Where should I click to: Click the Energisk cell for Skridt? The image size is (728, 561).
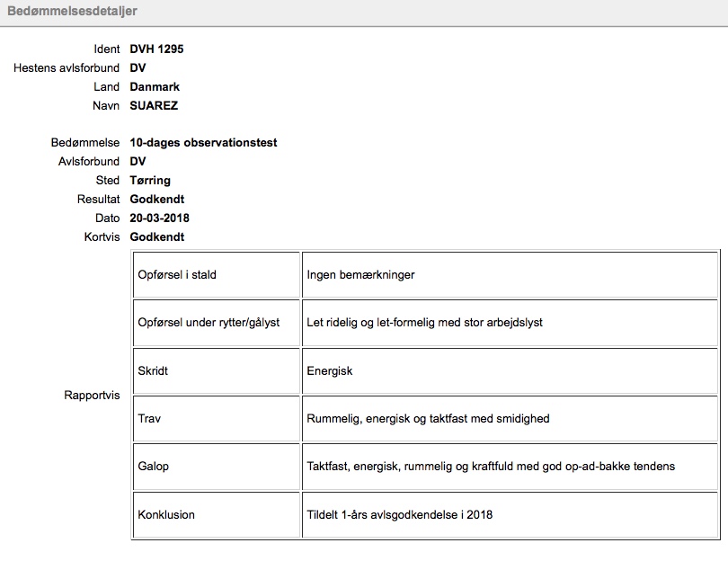tap(510, 371)
